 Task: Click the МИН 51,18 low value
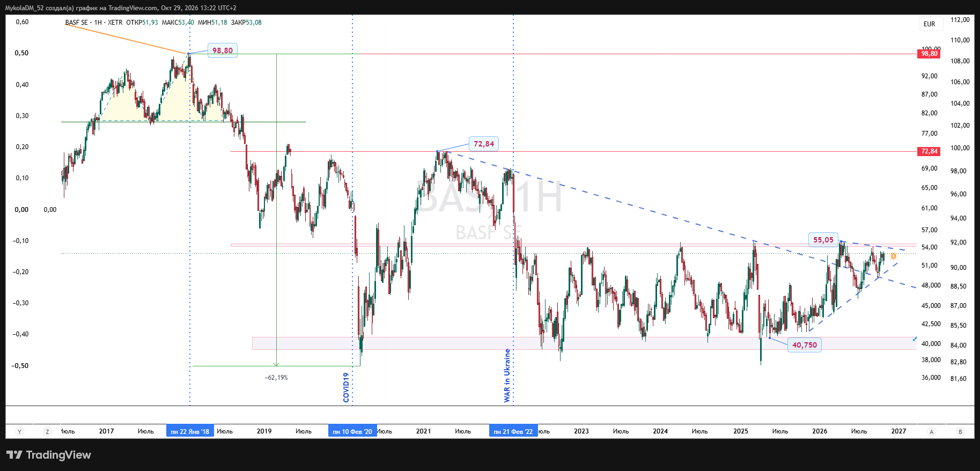click(212, 23)
